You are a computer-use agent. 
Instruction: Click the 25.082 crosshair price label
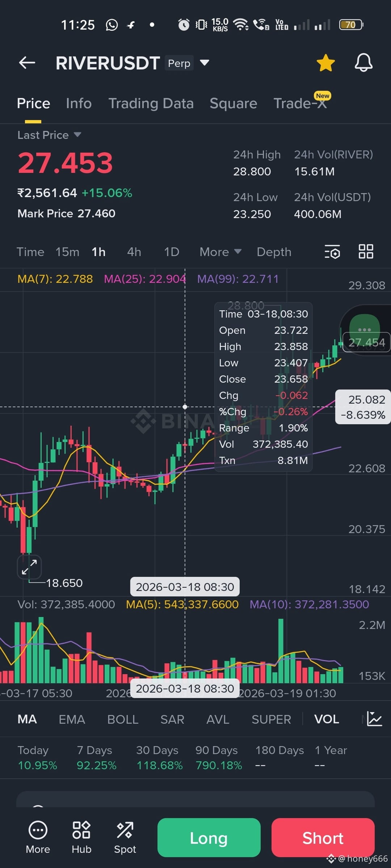[363, 407]
